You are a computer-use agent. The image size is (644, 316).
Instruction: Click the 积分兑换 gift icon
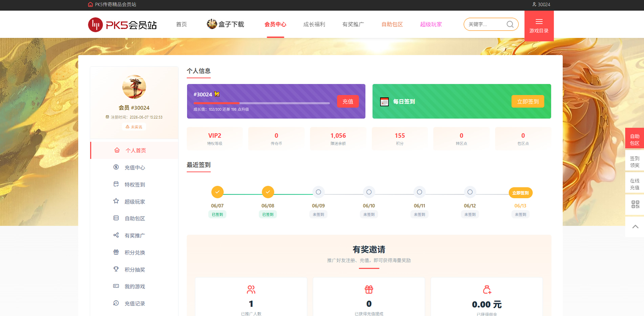[x=116, y=252]
